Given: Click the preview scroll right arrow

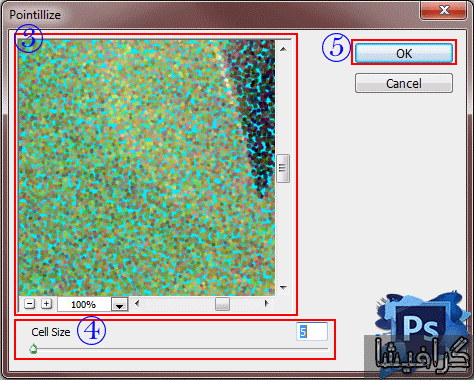Looking at the screenshot, I should (266, 303).
